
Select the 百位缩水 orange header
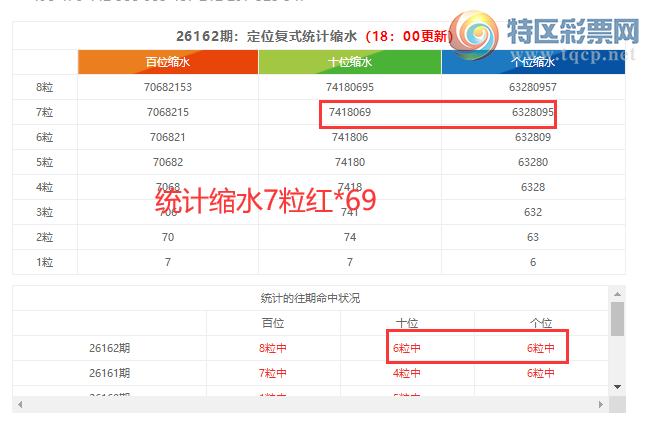click(168, 62)
